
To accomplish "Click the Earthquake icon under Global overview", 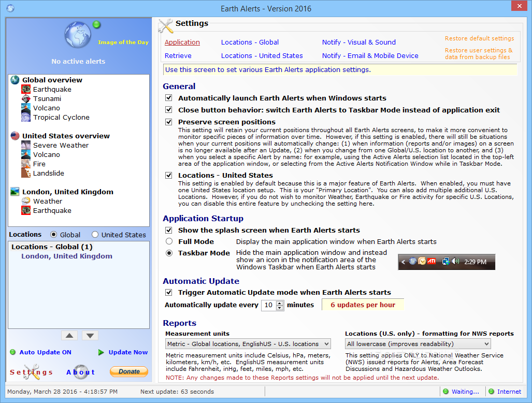I will [26, 89].
